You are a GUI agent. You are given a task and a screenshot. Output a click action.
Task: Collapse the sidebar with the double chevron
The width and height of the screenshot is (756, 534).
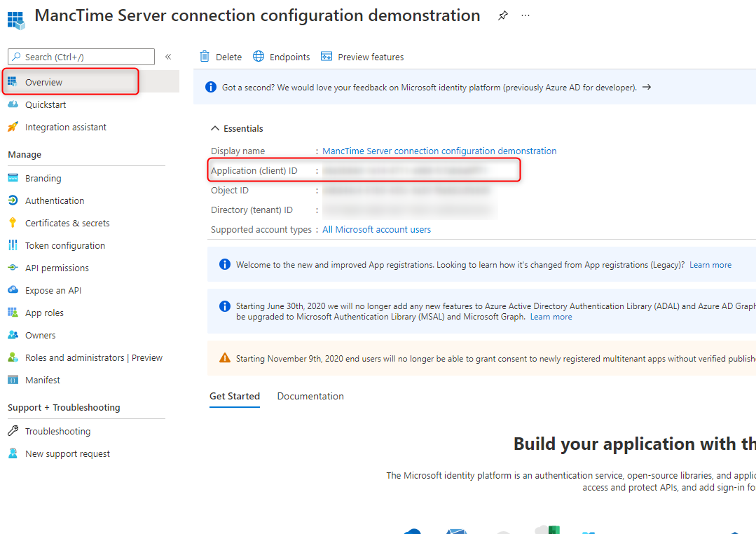(168, 57)
